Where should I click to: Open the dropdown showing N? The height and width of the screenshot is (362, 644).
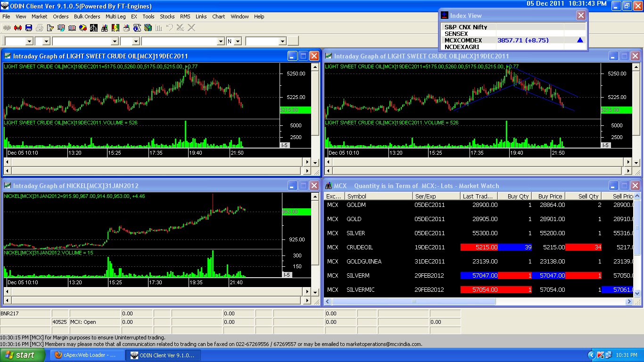click(238, 41)
